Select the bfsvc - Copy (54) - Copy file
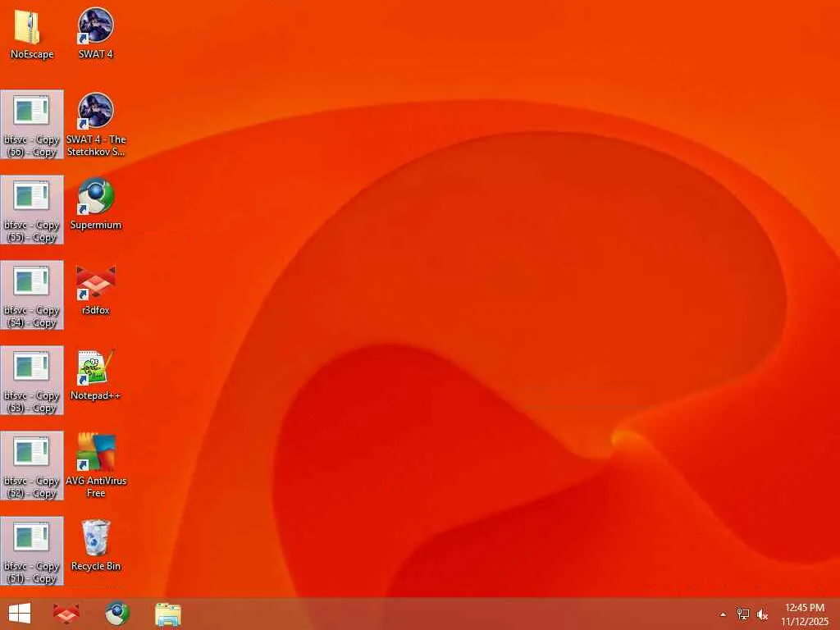Viewport: 840px width, 630px height. (32, 295)
